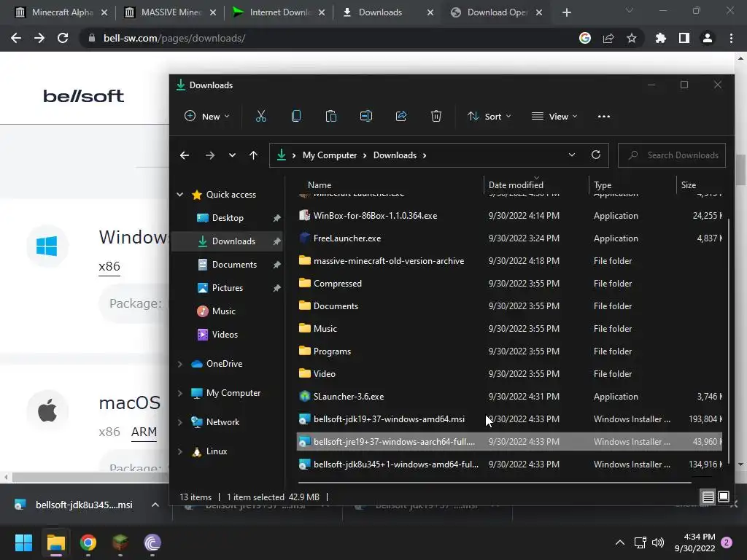Select Documents in Quick access sidebar
The height and width of the screenshot is (560, 747).
pyautogui.click(x=228, y=264)
